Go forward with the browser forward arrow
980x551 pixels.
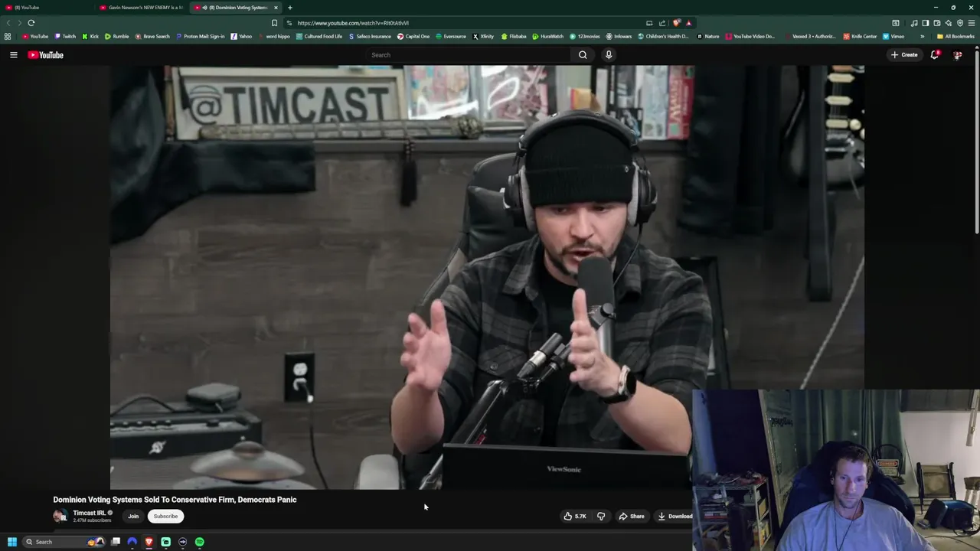pyautogui.click(x=20, y=23)
